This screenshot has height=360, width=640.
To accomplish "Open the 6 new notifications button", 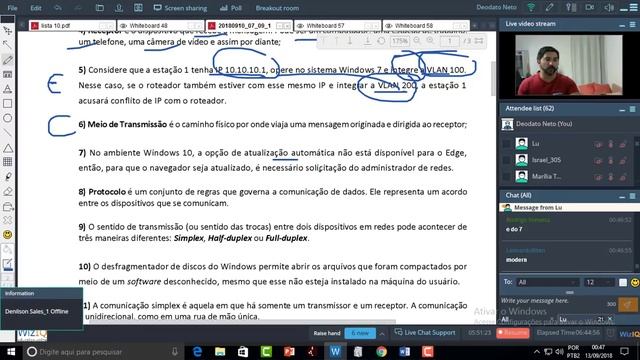I will point(360,333).
